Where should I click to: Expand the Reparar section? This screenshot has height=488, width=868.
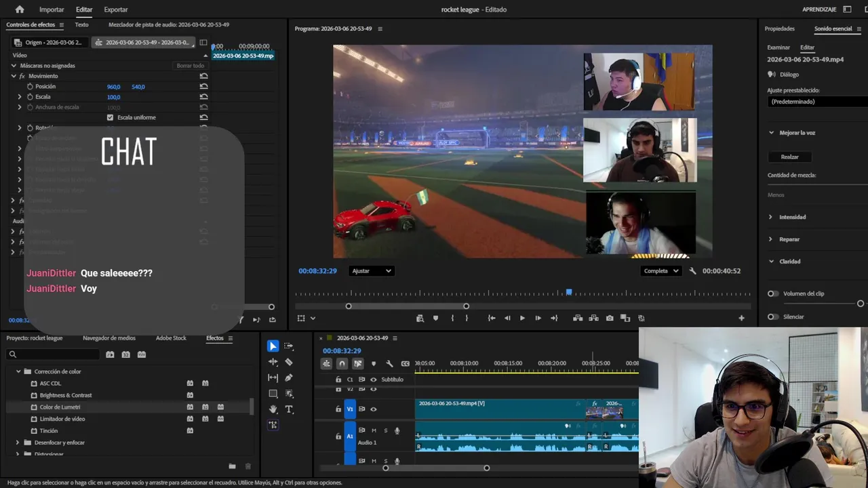coord(770,239)
